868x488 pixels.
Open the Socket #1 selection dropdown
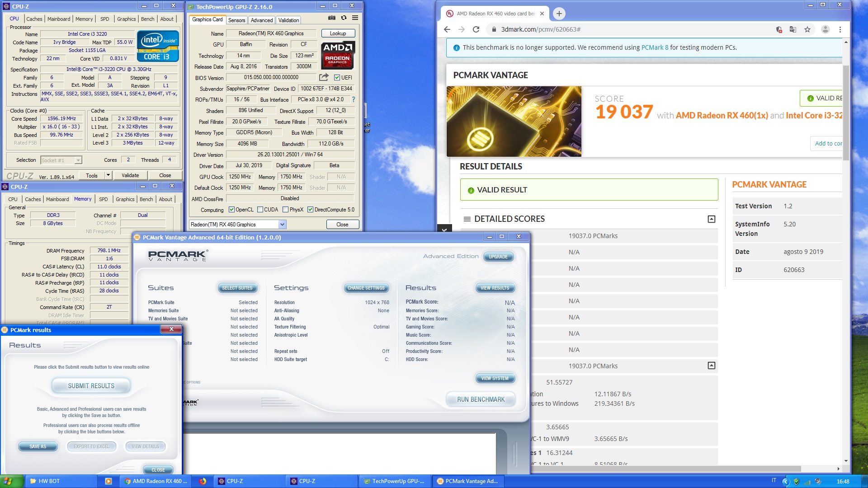(x=61, y=160)
